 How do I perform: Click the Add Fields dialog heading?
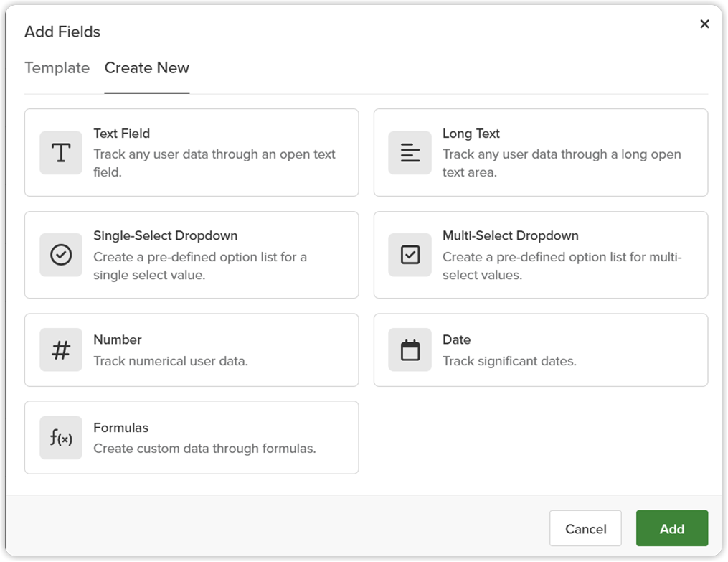pyautogui.click(x=62, y=32)
